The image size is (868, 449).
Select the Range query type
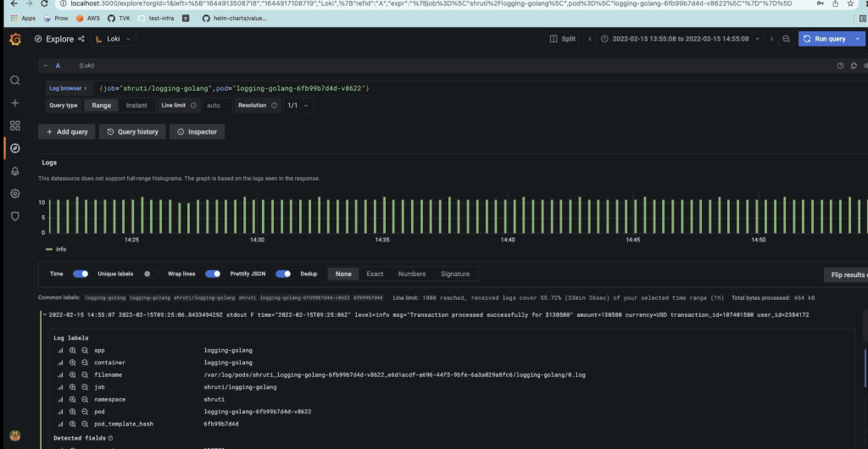click(102, 105)
